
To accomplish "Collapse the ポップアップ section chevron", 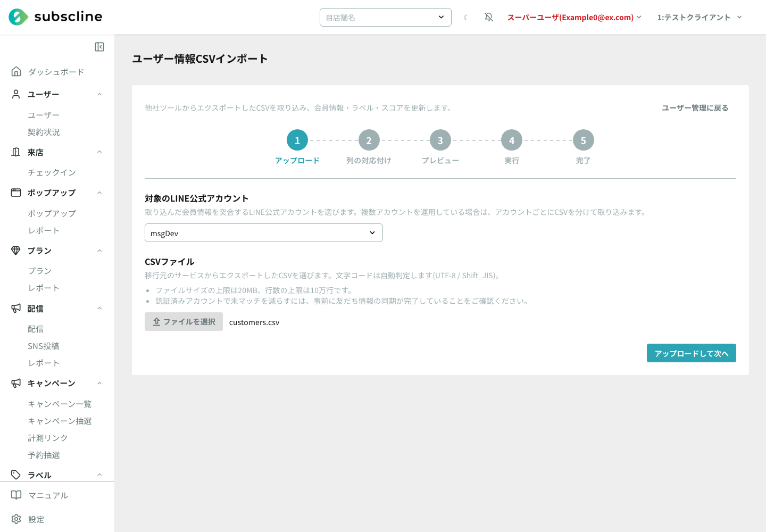I will click(x=99, y=193).
